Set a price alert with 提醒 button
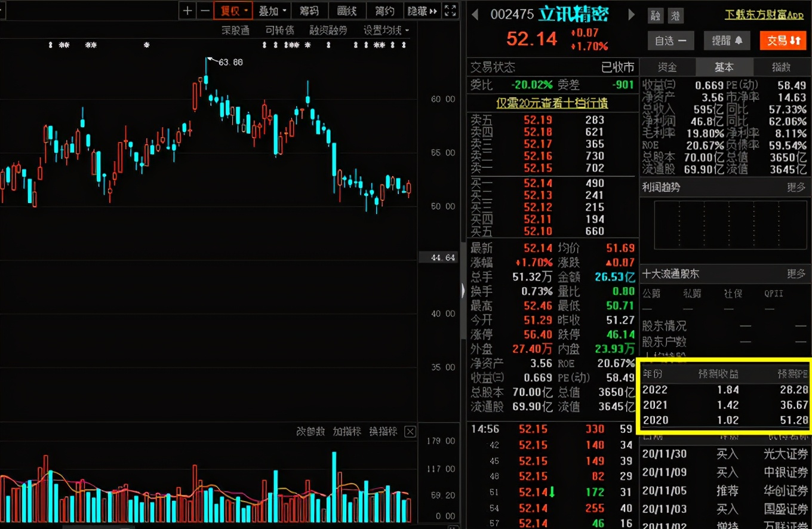The width and height of the screenshot is (812, 529). [x=727, y=41]
